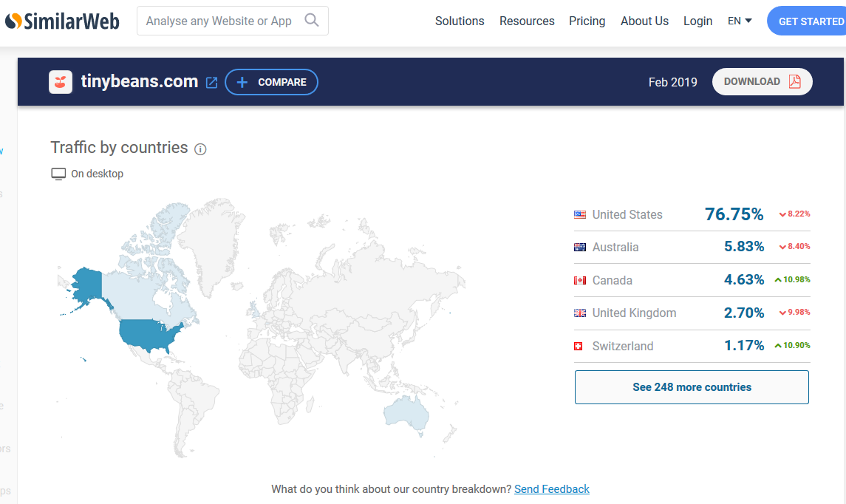The width and height of the screenshot is (846, 504).
Task: Click the Feb 2019 date label
Action: [x=672, y=82]
